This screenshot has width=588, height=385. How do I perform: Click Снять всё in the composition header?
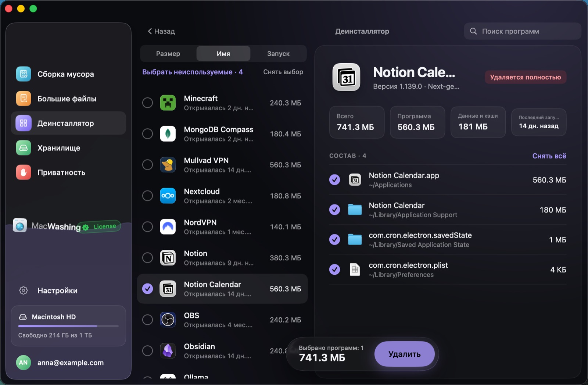(549, 156)
